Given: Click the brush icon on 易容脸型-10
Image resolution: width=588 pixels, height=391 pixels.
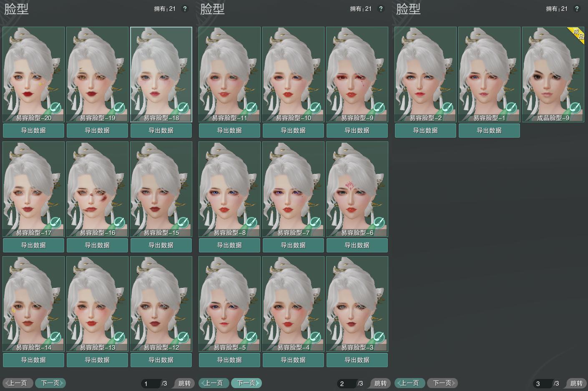Looking at the screenshot, I should (315, 108).
